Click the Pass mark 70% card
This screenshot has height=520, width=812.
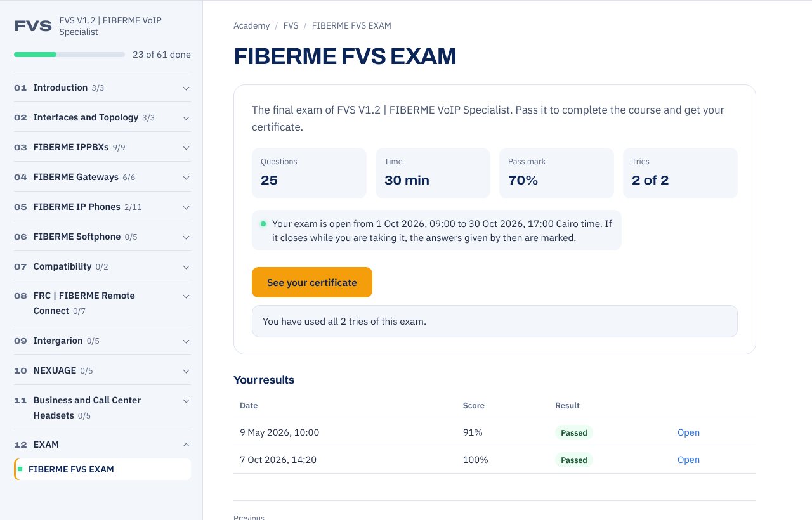click(556, 173)
